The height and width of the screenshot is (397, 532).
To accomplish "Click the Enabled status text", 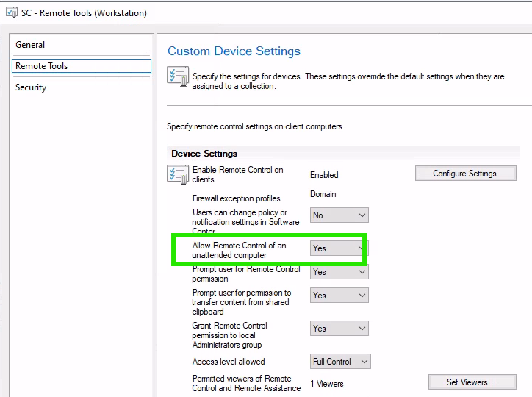I will coord(324,175).
